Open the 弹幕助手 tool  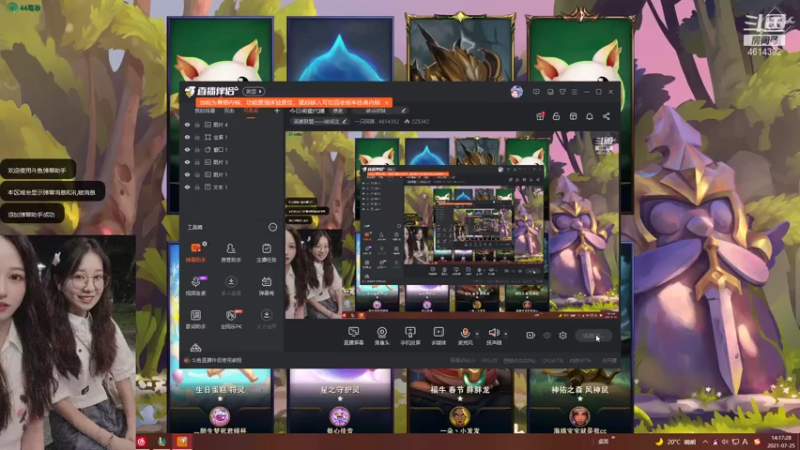[x=195, y=253]
